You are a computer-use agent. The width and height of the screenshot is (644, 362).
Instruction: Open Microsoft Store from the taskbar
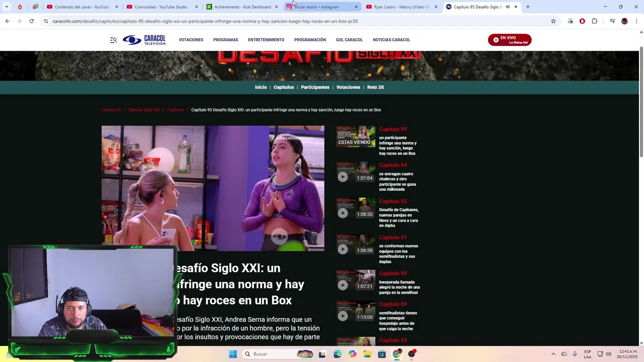click(x=382, y=354)
